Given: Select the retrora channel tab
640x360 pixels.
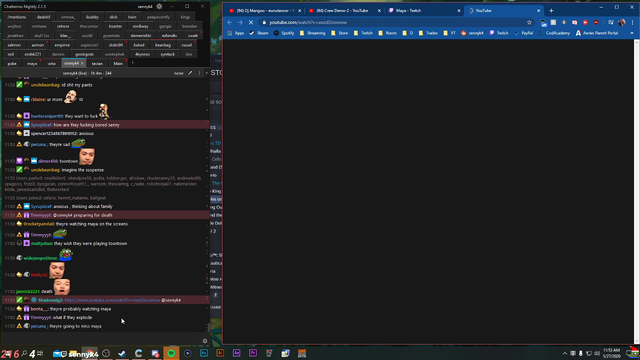Looking at the screenshot, I should pyautogui.click(x=63, y=26).
